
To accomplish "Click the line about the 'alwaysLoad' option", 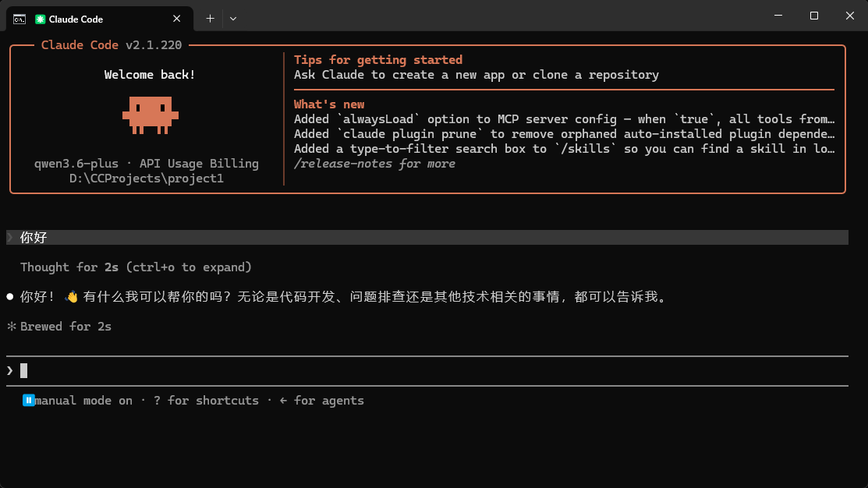I will tap(564, 119).
